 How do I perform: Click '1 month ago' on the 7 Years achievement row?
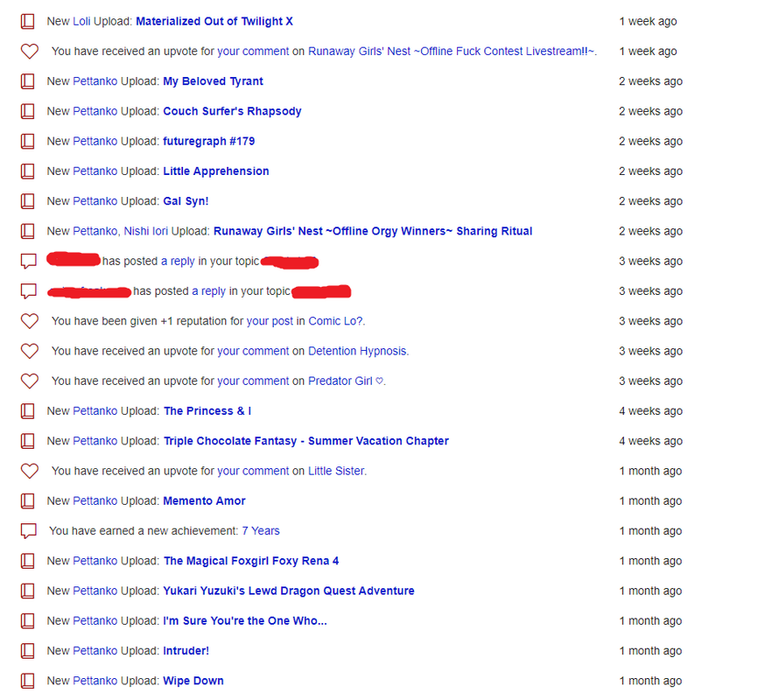point(650,531)
